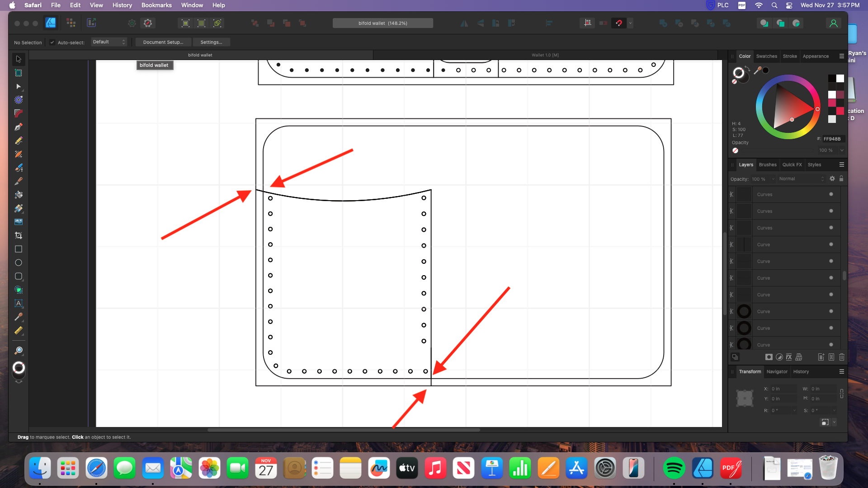Select the Artistic Text tool

tap(19, 303)
